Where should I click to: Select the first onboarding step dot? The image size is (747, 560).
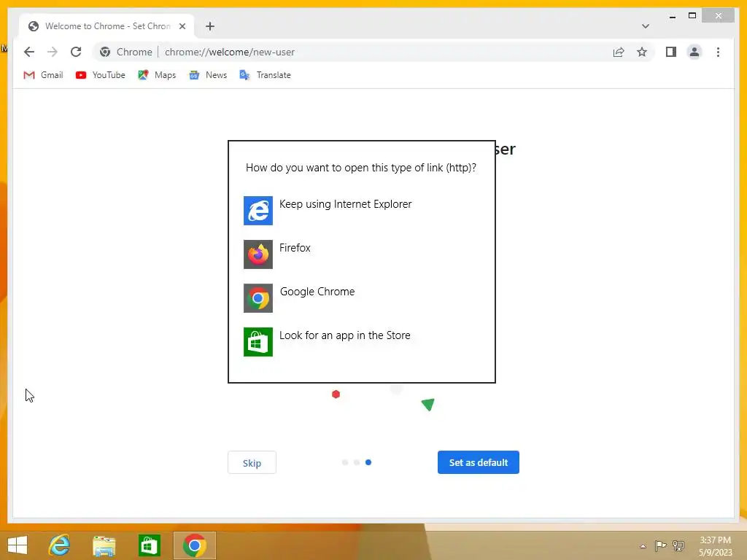pos(345,462)
